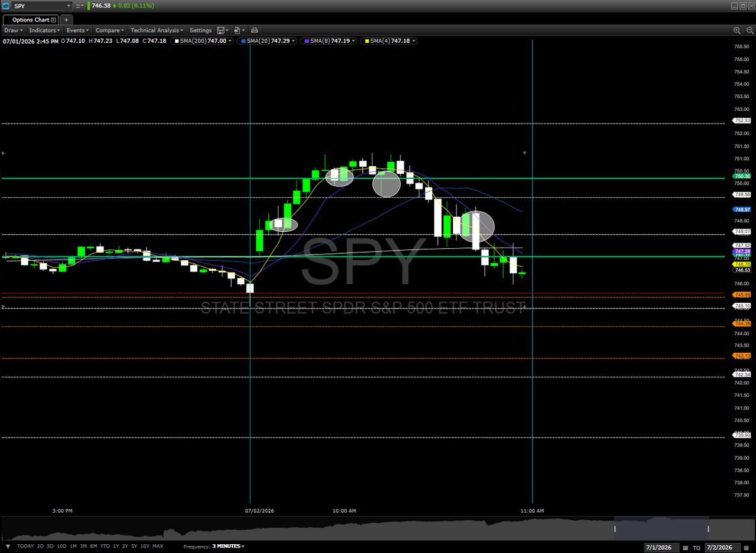Grab the right handle of range selector
756x553 pixels.
[x=708, y=530]
